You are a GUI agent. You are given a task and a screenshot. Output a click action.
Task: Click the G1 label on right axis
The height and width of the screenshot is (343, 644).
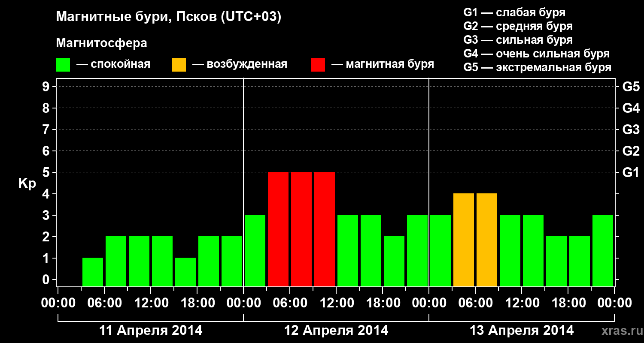(631, 173)
